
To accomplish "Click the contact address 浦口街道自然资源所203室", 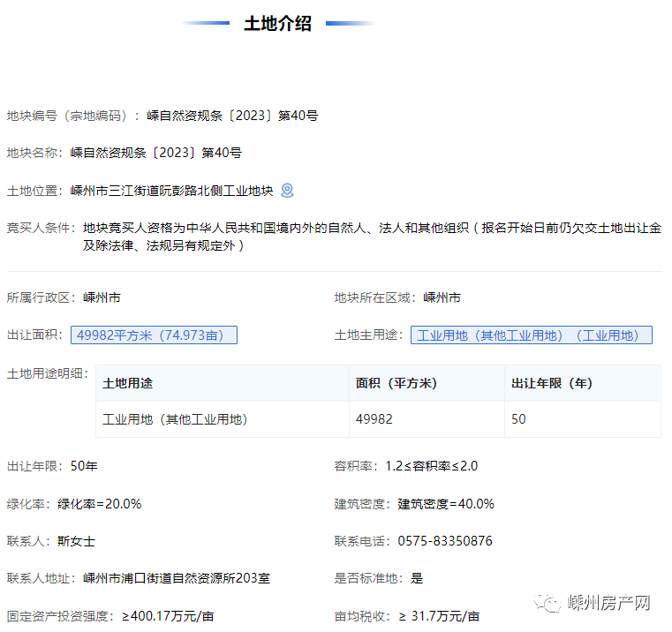I will [177, 578].
